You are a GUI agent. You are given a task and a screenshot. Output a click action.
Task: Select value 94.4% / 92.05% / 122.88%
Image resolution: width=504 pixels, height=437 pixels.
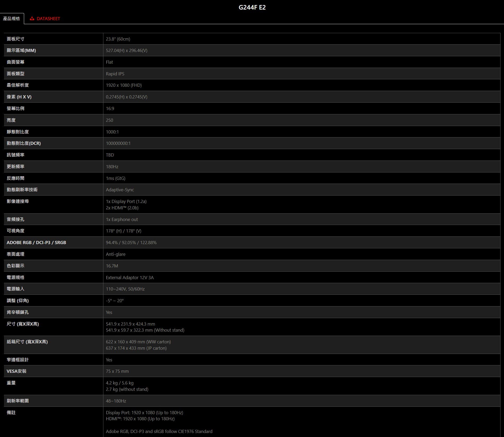click(x=131, y=243)
